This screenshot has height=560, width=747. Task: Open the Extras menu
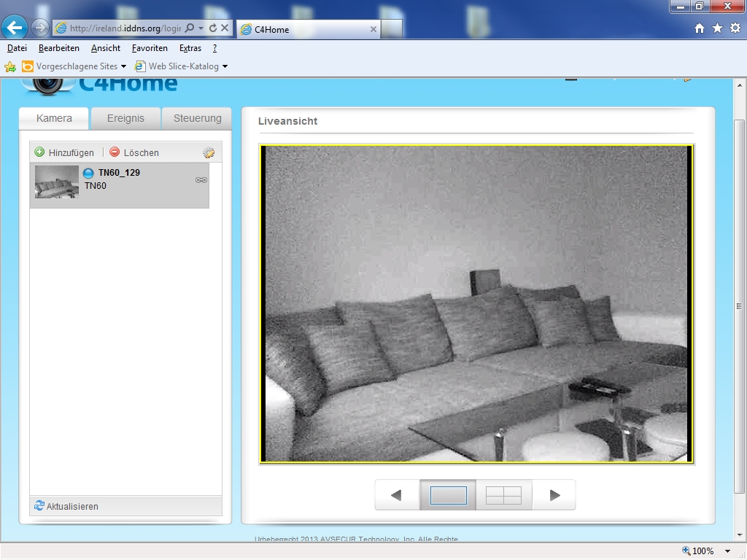tap(190, 48)
